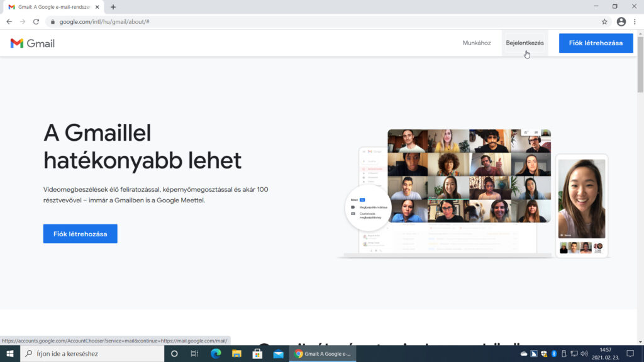Open the Mail app from the taskbar
This screenshot has width=644, height=362.
(278, 353)
